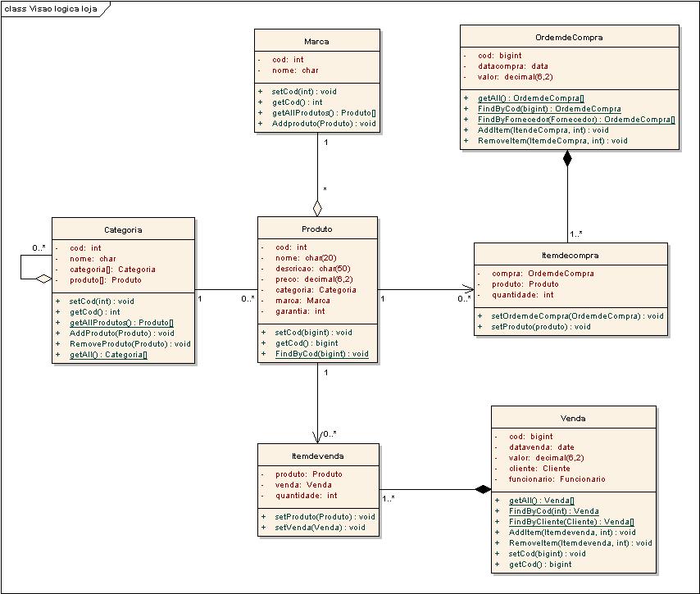Click 'garantia: int' attribute
The width and height of the screenshot is (700, 594).
click(300, 311)
